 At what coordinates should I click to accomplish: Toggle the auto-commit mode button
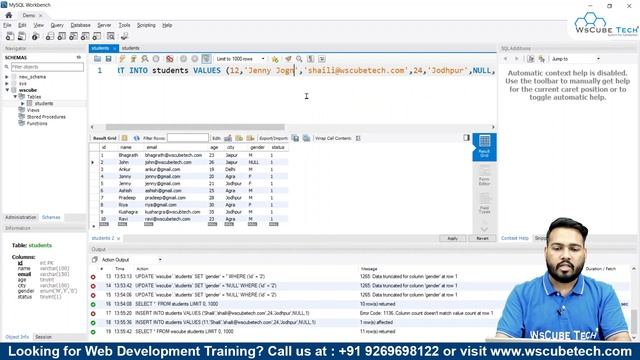(x=206, y=59)
